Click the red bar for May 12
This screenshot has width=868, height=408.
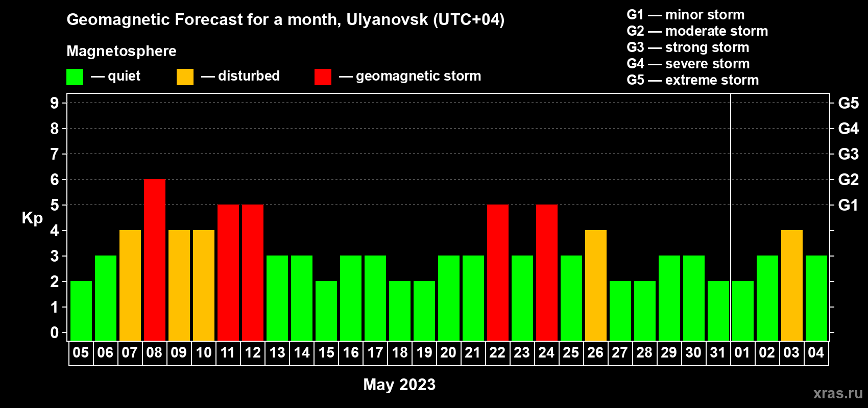[x=253, y=273]
